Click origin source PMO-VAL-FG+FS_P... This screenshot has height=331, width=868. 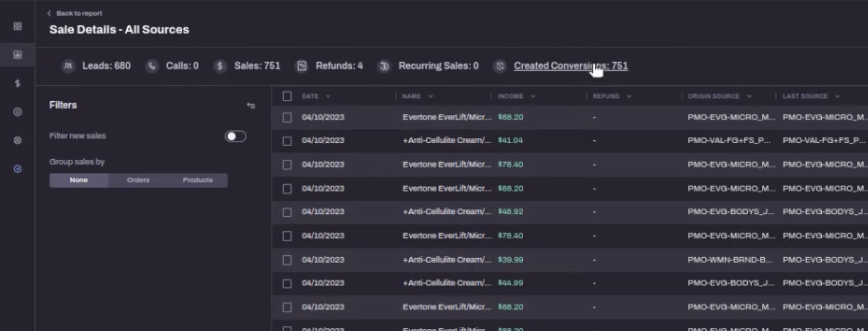click(729, 140)
